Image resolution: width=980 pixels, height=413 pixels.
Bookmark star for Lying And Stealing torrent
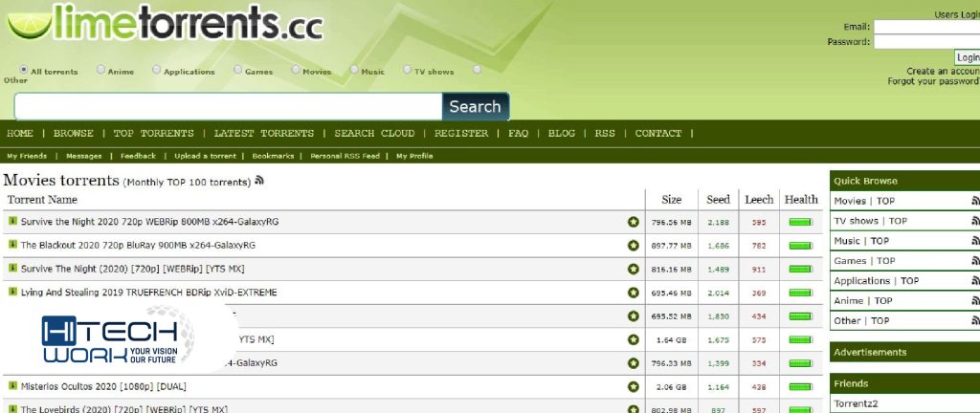point(634,293)
